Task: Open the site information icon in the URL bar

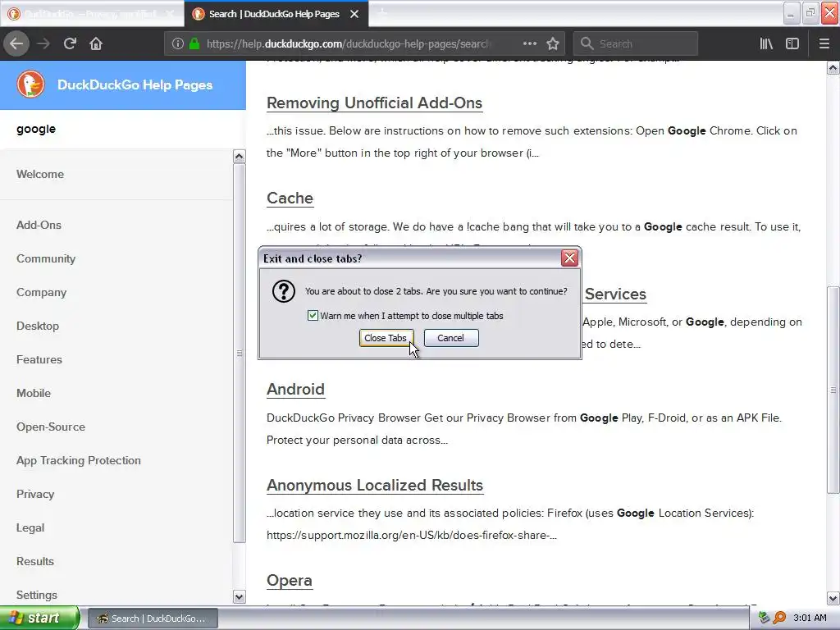Action: pos(178,43)
